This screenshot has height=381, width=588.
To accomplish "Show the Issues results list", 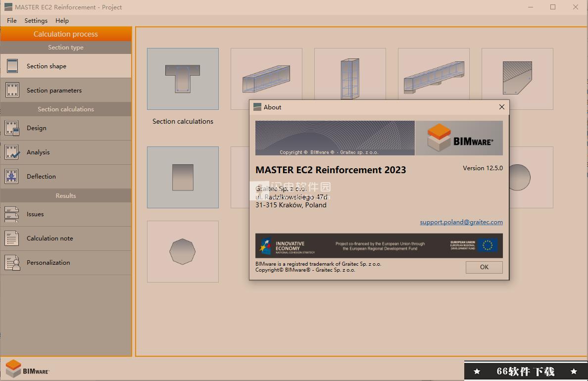I will (x=66, y=214).
